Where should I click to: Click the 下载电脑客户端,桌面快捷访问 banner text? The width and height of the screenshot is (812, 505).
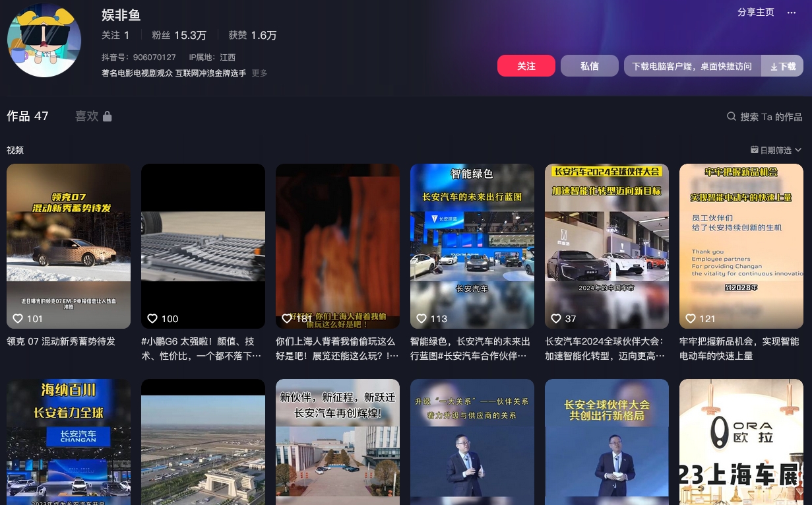click(692, 66)
